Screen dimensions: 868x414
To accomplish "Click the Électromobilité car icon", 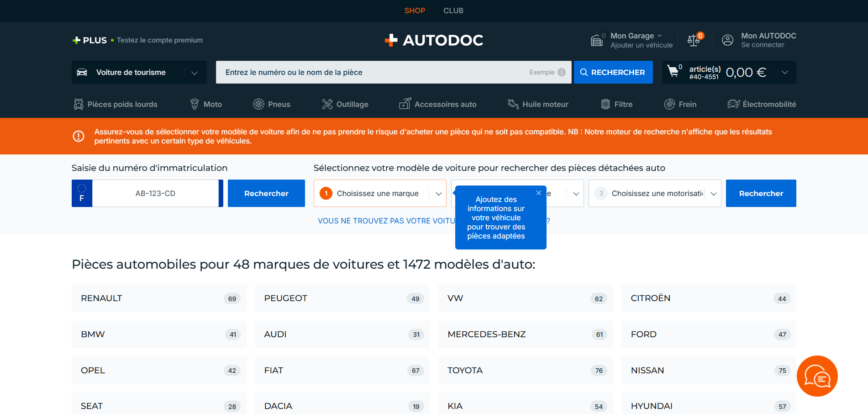I will click(x=733, y=104).
